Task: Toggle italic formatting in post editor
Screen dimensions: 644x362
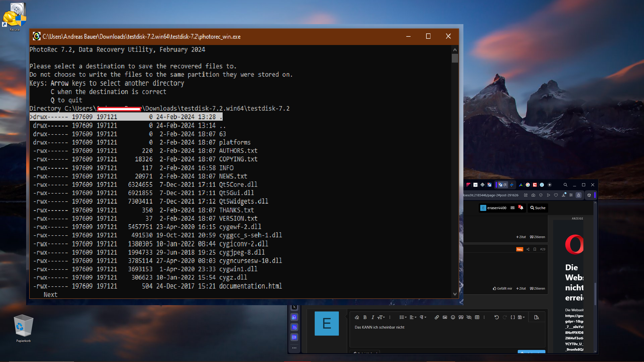Action: [373, 317]
